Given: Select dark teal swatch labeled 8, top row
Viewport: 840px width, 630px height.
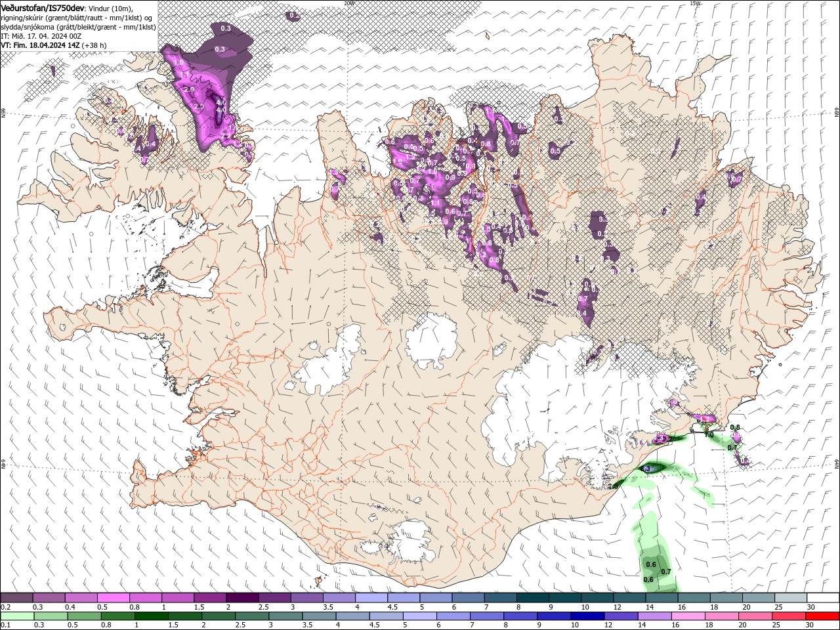Looking at the screenshot, I should tap(532, 598).
